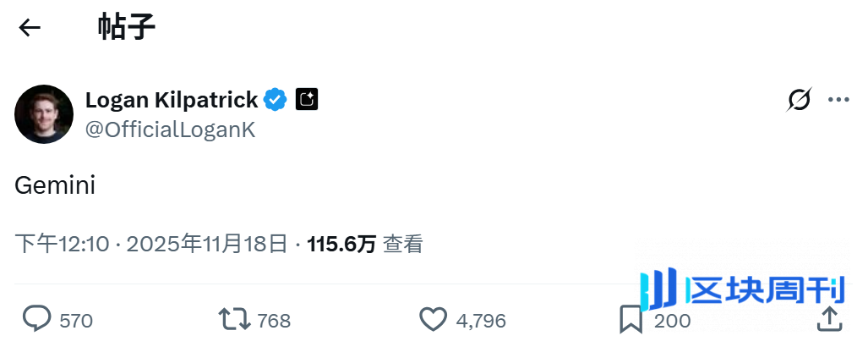Click the 115.6万 查看 view count
This screenshot has height=347, width=868.
[364, 245]
